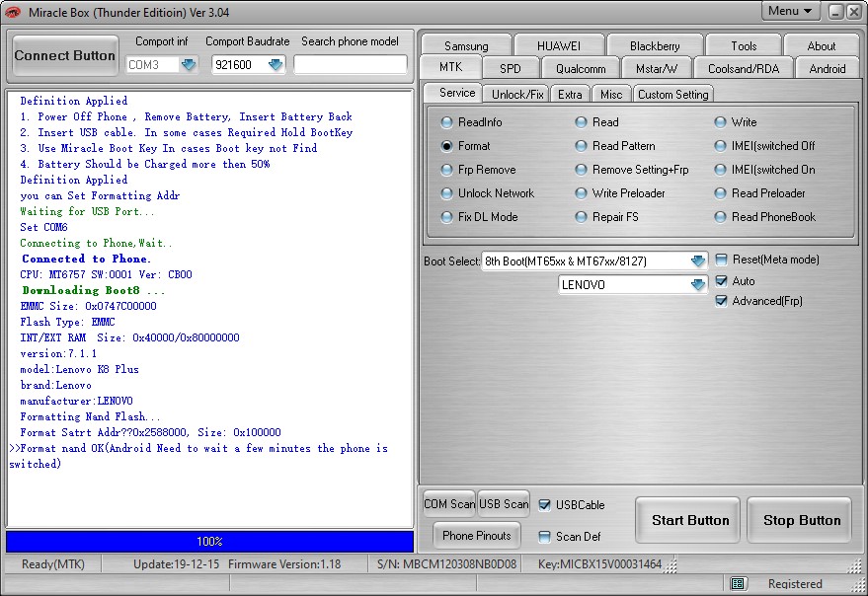Open the Android tab
Image resolution: width=868 pixels, height=596 pixels.
coord(828,69)
